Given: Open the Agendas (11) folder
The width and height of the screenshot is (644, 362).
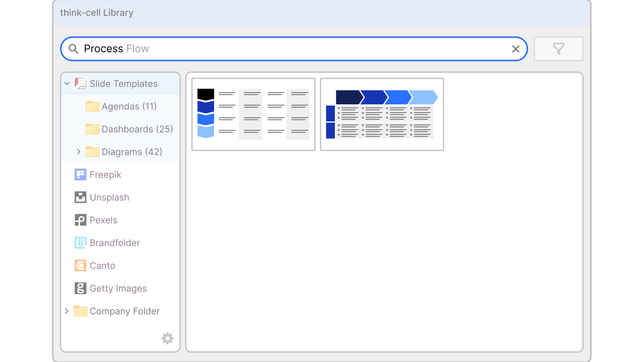Looking at the screenshot, I should click(129, 106).
